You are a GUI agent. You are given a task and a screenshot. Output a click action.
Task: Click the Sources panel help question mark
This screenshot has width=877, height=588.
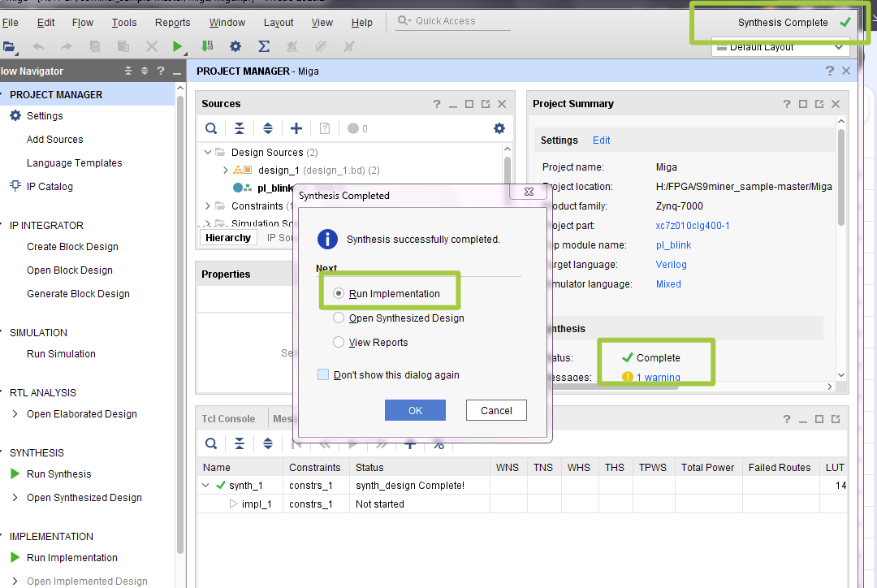(x=437, y=104)
